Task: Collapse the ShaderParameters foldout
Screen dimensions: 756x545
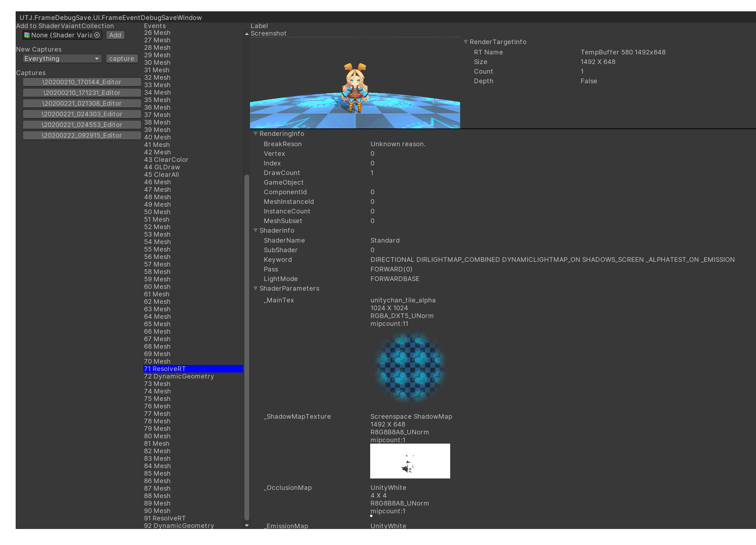Action: 255,289
